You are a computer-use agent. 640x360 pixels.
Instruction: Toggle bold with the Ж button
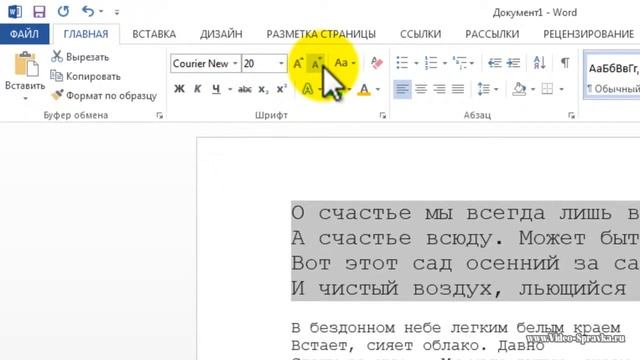pyautogui.click(x=179, y=89)
